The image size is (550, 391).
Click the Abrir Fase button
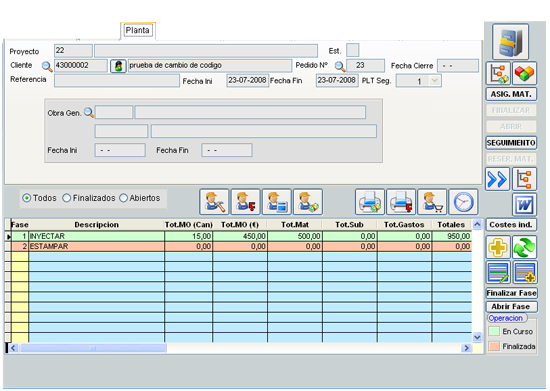click(x=512, y=306)
